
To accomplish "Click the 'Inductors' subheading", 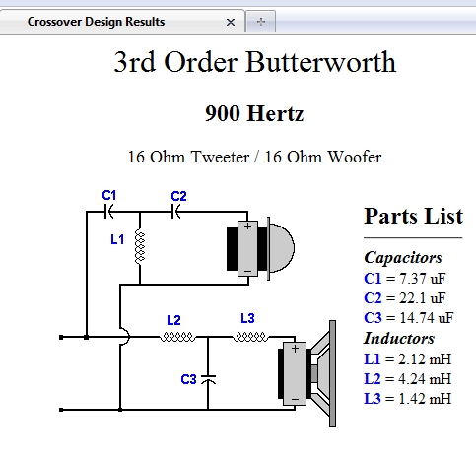I will click(399, 339).
